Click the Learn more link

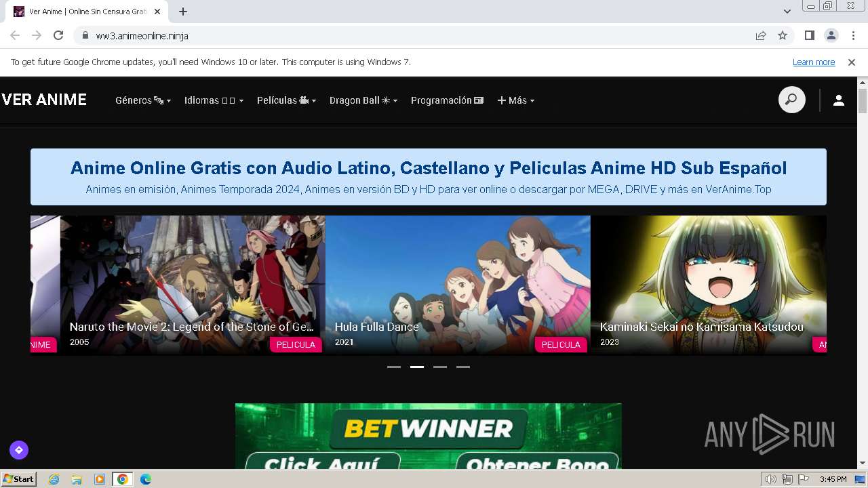[x=814, y=62]
